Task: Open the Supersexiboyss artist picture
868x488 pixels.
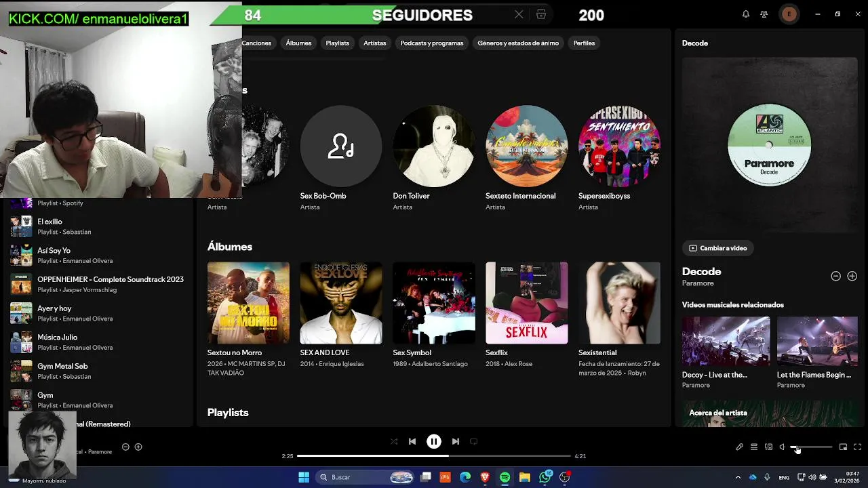Action: click(619, 146)
